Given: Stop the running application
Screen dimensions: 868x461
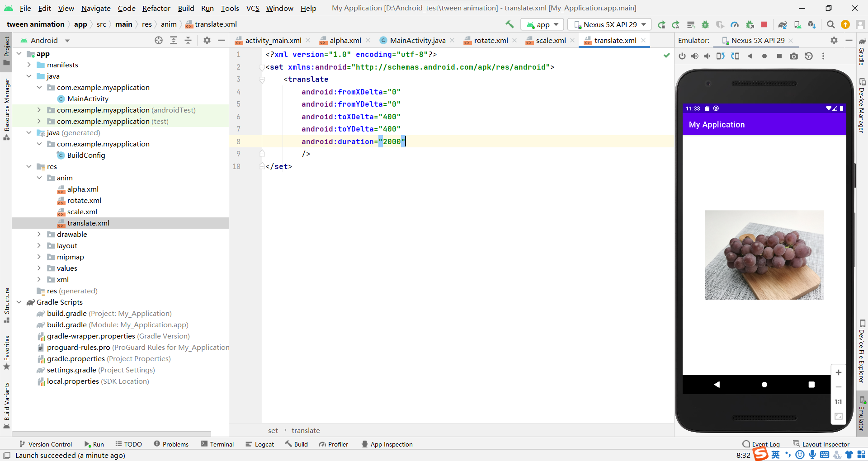Looking at the screenshot, I should point(764,24).
